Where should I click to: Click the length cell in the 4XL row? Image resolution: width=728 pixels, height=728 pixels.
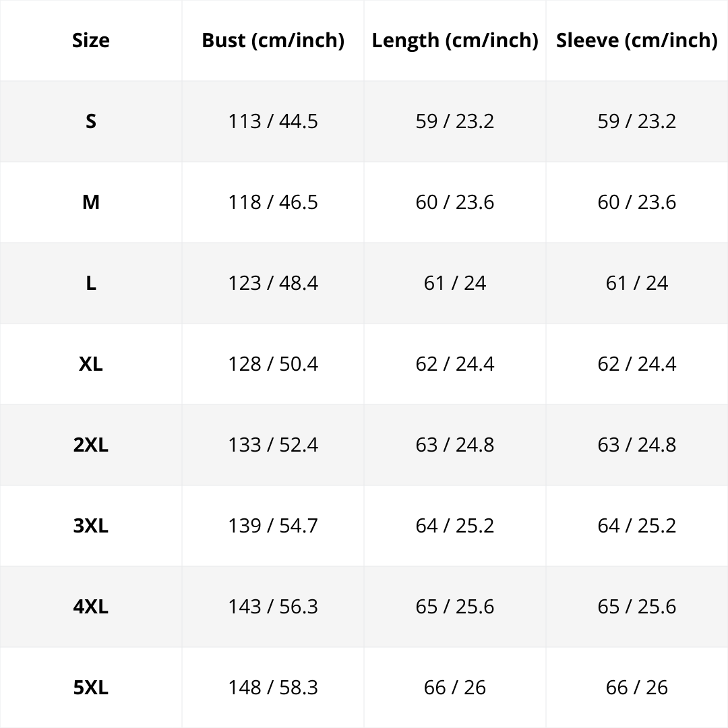click(x=455, y=607)
